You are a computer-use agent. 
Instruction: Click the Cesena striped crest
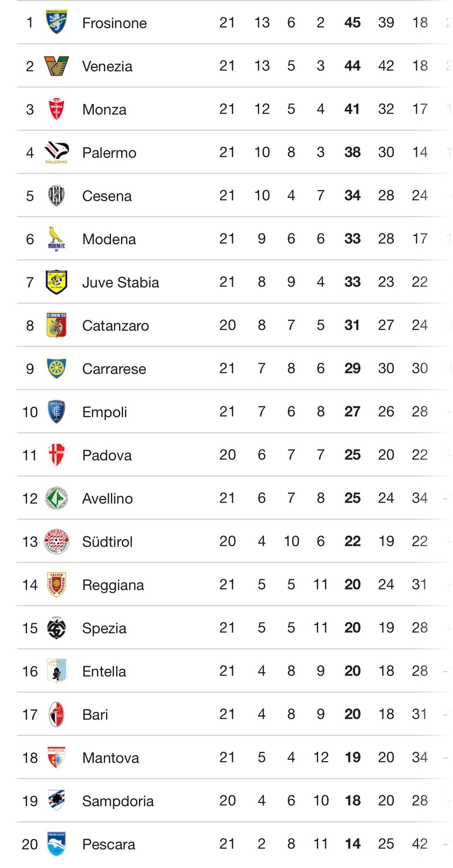(56, 195)
